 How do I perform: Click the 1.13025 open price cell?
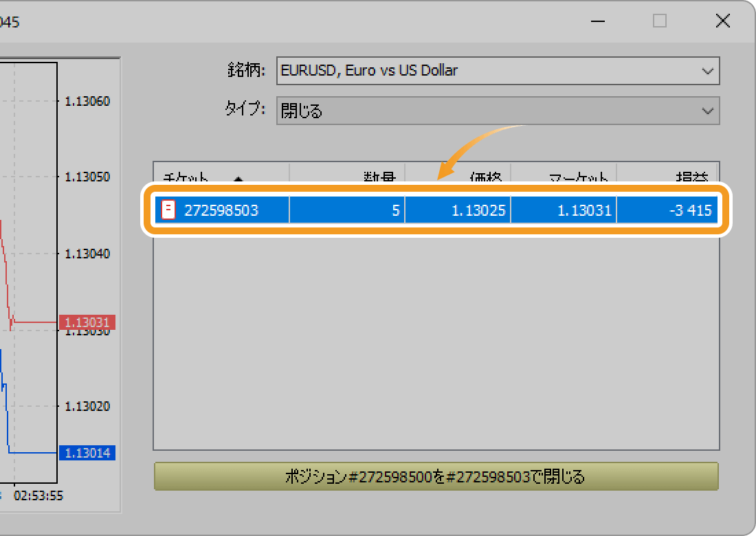(458, 210)
